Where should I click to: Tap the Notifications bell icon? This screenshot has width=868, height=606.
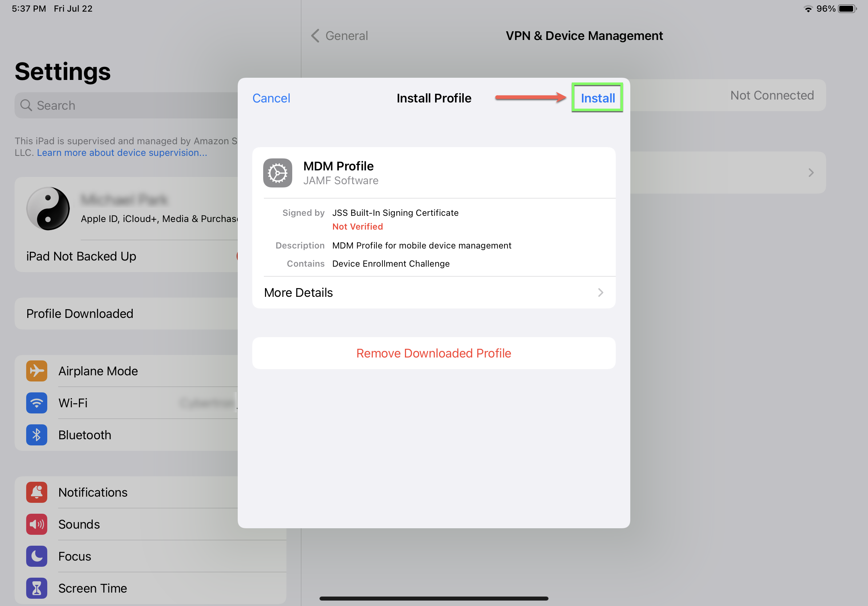tap(37, 492)
